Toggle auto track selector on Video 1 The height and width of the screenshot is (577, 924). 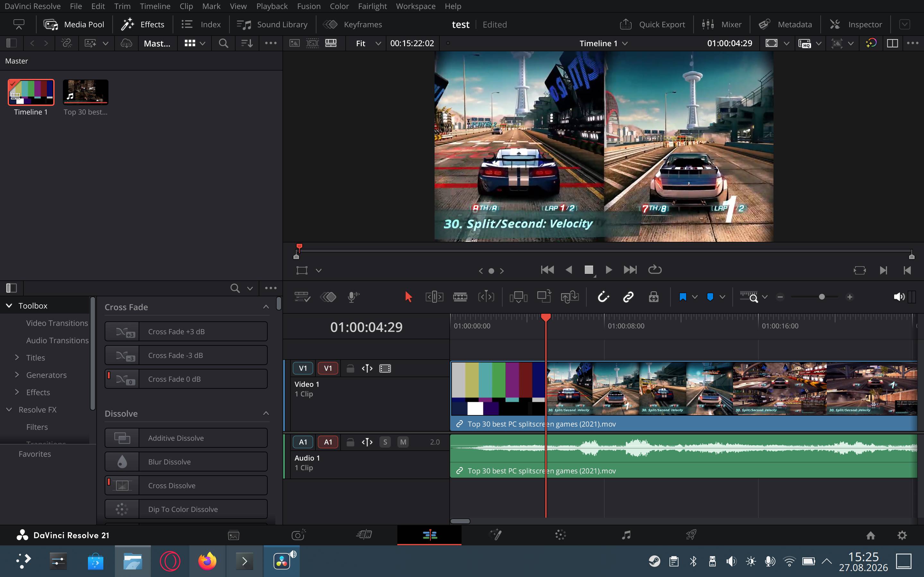367,369
